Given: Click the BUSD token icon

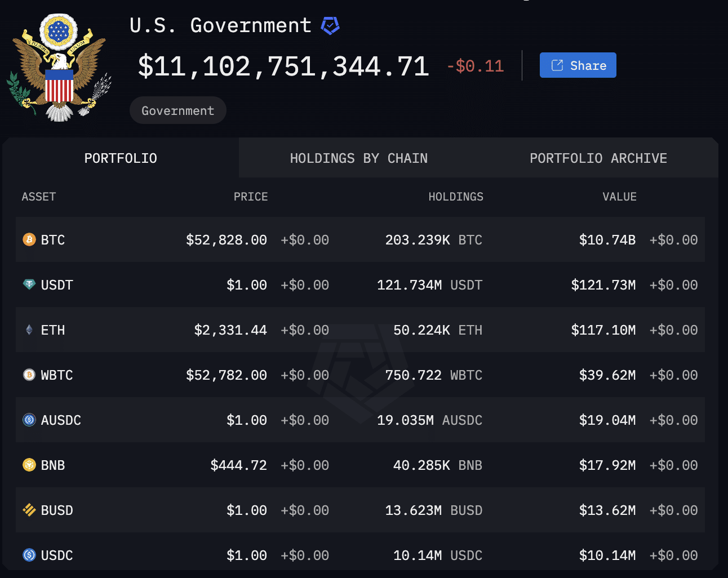Looking at the screenshot, I should point(29,510).
